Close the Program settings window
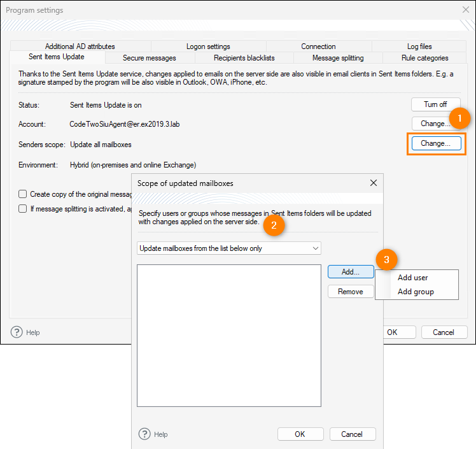This screenshot has height=449, width=476. point(465,10)
